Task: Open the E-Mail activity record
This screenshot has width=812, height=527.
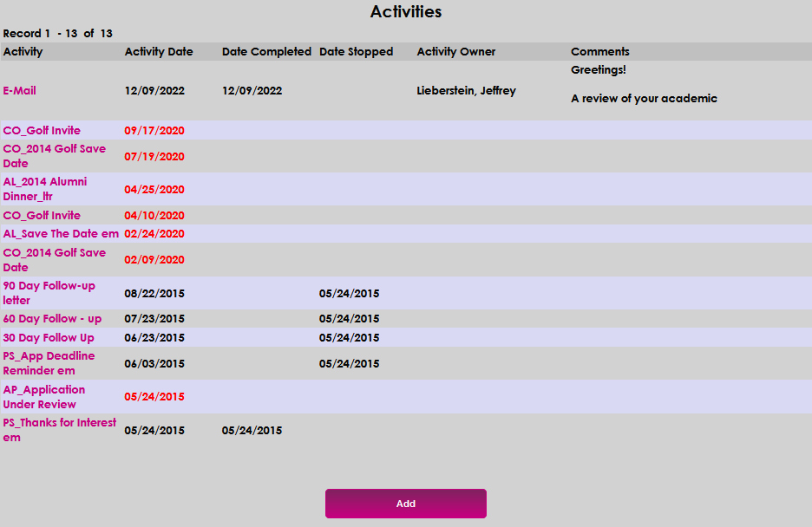Action: coord(19,90)
